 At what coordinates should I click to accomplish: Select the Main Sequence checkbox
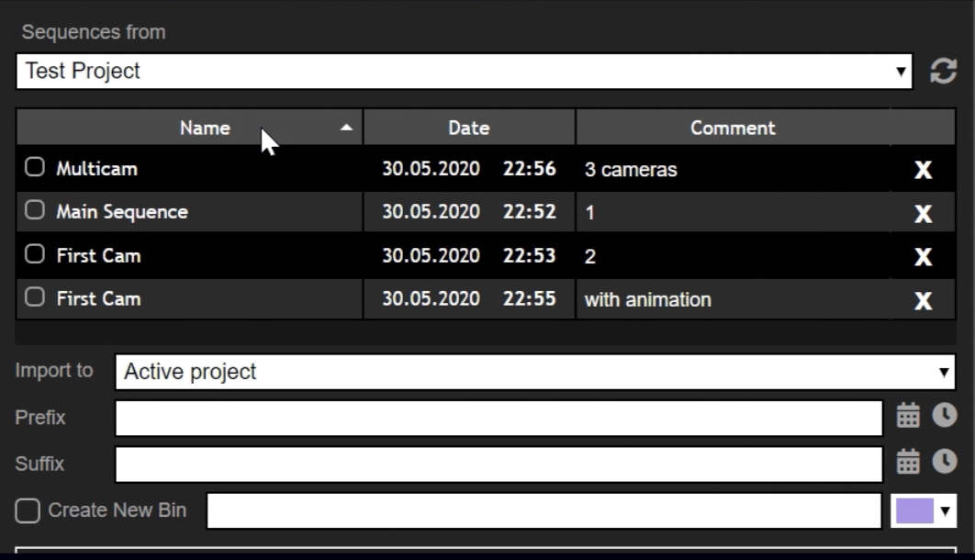[x=35, y=210]
